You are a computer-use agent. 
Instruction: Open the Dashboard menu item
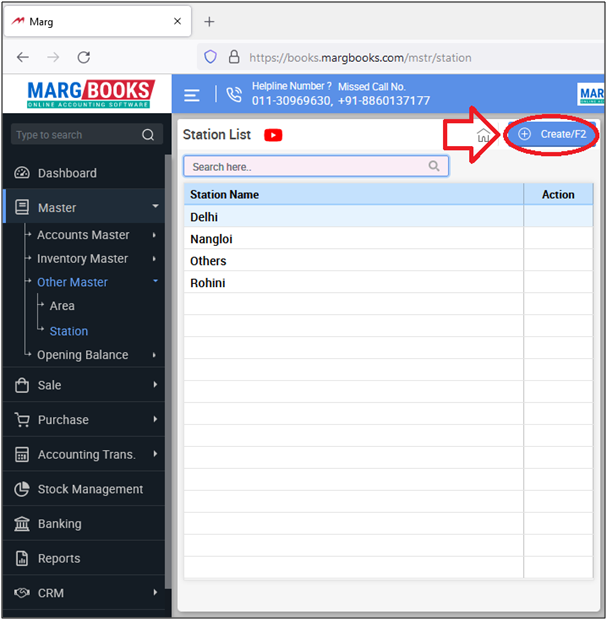pyautogui.click(x=84, y=173)
